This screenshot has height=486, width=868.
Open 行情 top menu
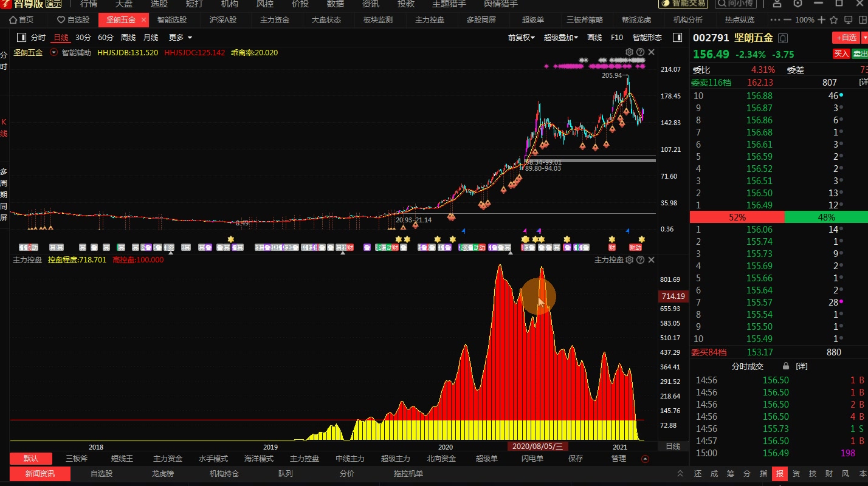[x=89, y=4]
